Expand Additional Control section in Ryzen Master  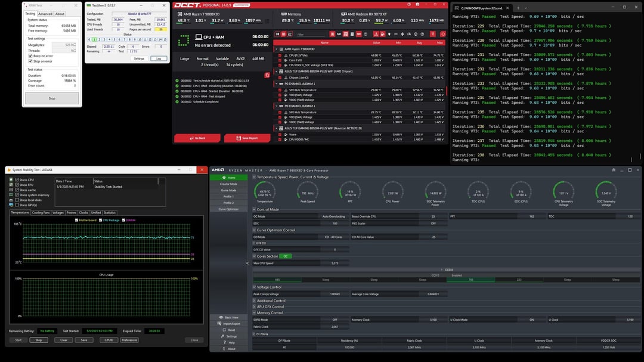(x=254, y=301)
